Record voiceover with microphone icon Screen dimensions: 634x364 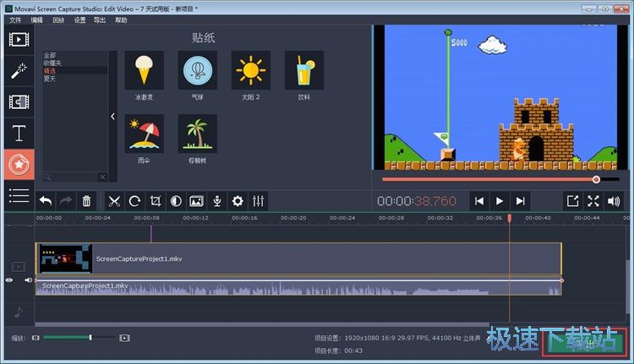point(217,201)
